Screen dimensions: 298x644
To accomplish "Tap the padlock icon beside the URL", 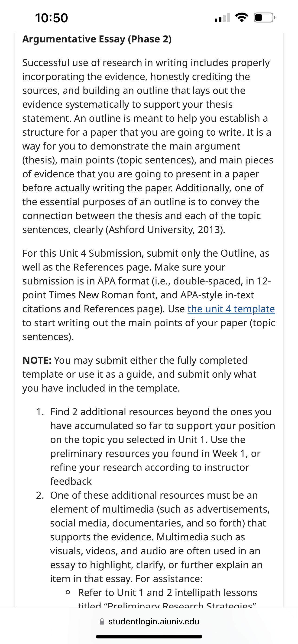I will 102,622.
